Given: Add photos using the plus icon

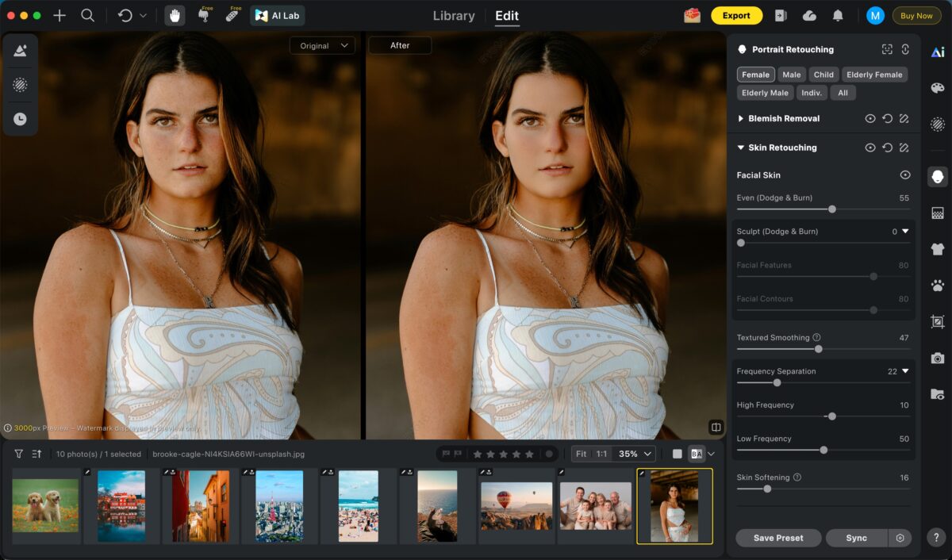Looking at the screenshot, I should pyautogui.click(x=59, y=15).
